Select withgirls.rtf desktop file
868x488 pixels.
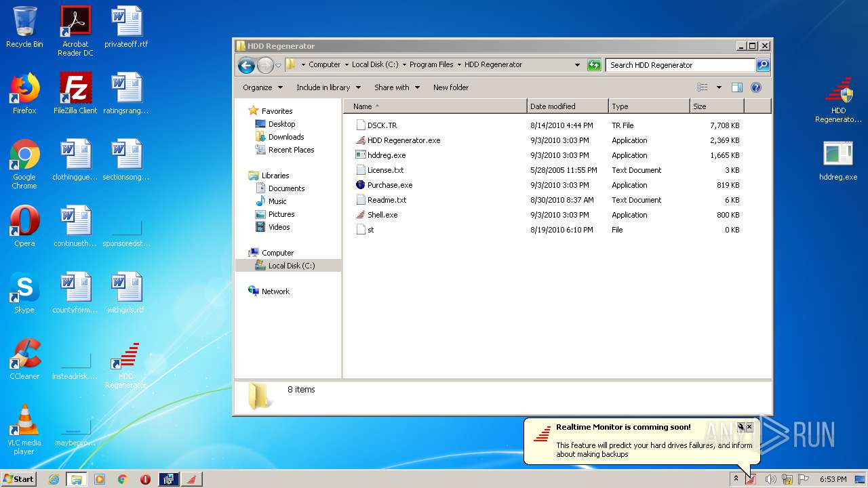pos(126,293)
